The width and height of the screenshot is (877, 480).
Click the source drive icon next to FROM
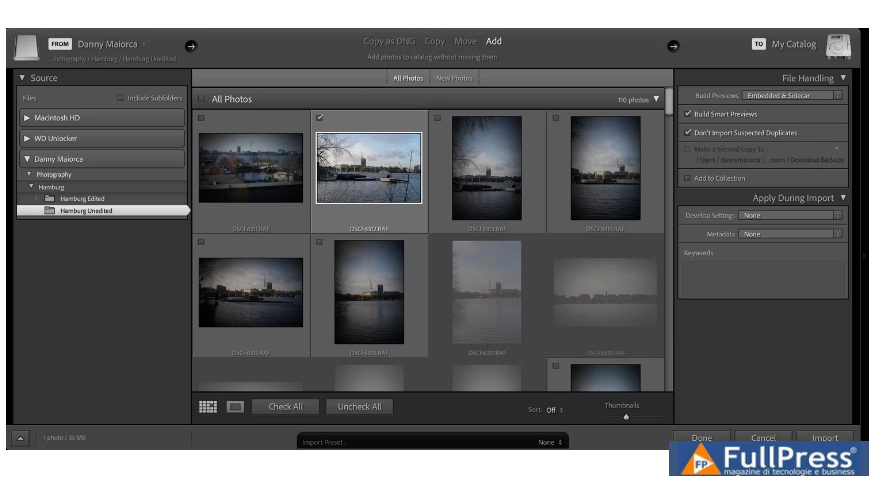(x=27, y=47)
